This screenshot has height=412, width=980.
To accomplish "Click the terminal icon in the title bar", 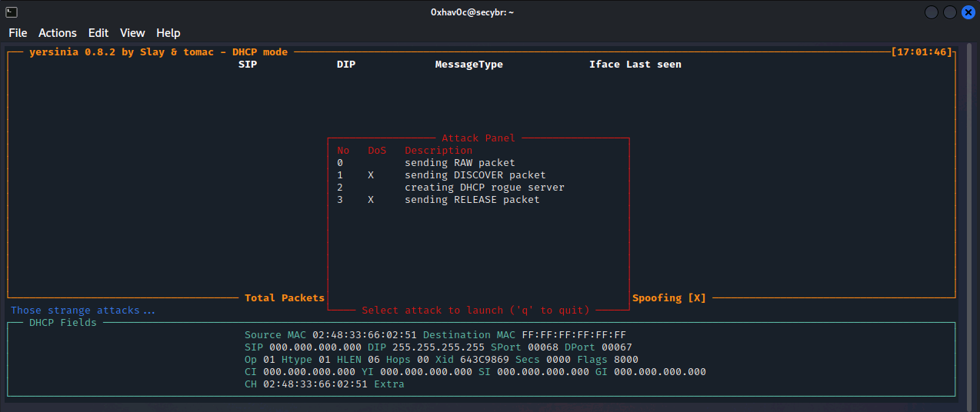I will pyautogui.click(x=12, y=12).
